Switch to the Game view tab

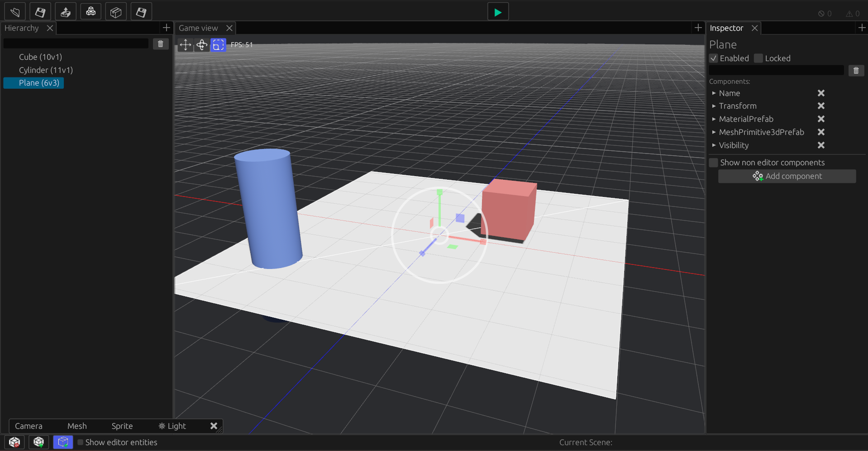[198, 28]
